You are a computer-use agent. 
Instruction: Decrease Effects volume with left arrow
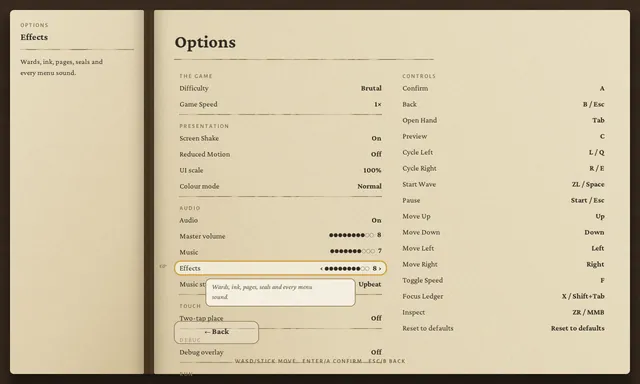pos(321,269)
